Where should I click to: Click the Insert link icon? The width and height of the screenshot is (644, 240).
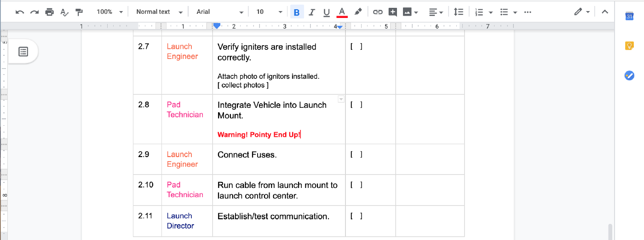point(378,12)
